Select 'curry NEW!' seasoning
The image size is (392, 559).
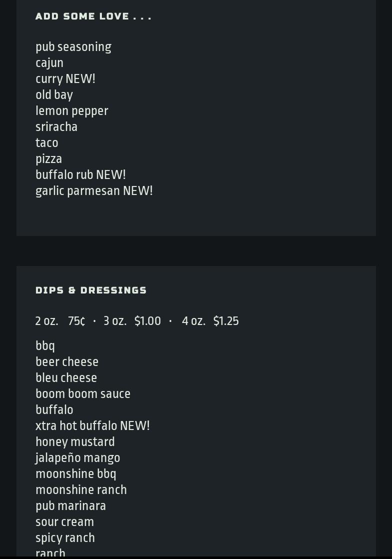(x=65, y=79)
